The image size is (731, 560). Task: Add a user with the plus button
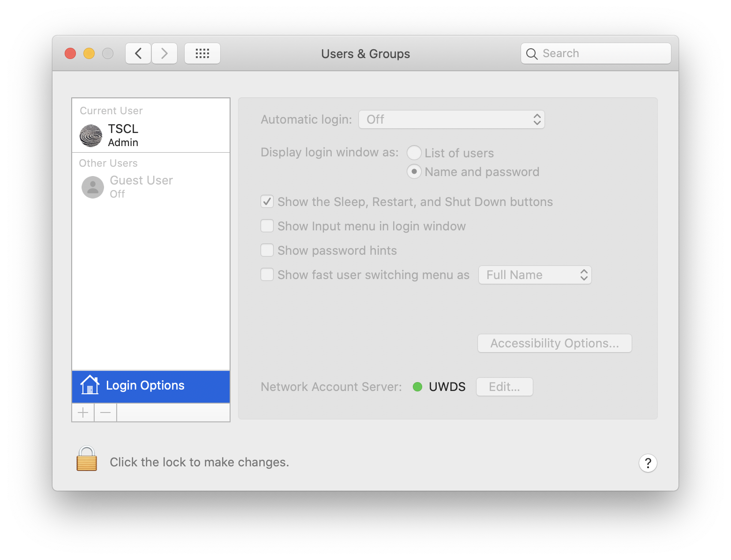(83, 413)
